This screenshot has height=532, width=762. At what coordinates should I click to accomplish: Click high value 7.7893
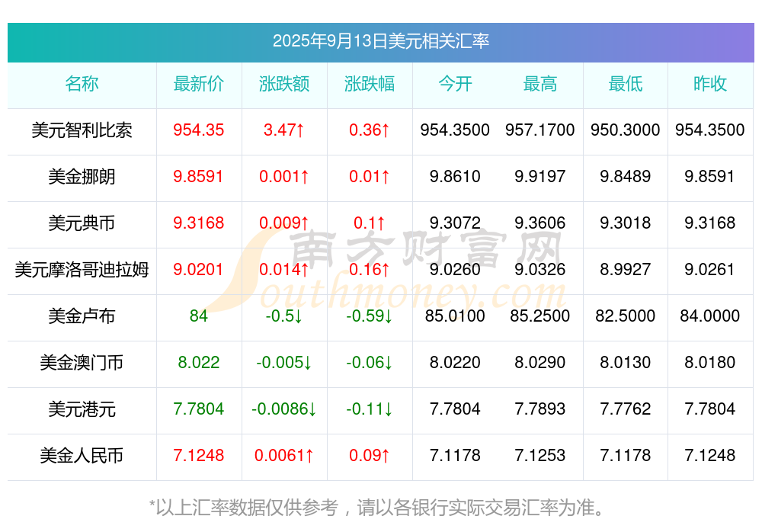[540, 409]
